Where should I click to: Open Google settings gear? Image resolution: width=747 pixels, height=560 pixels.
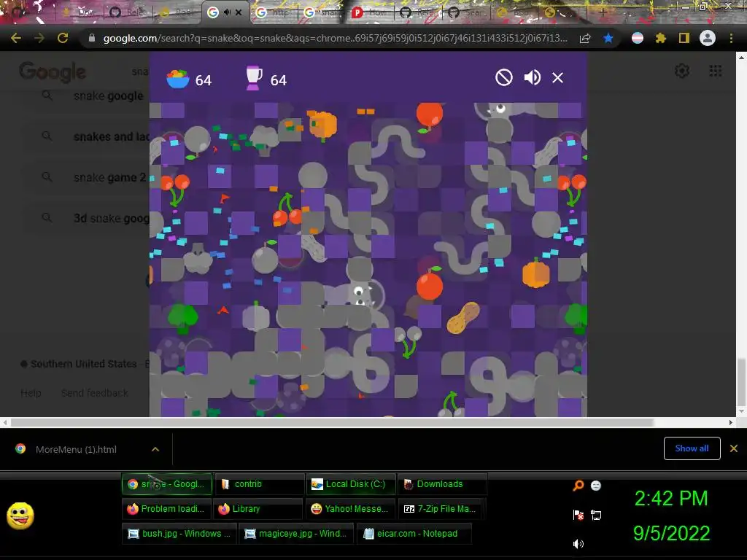click(x=682, y=71)
